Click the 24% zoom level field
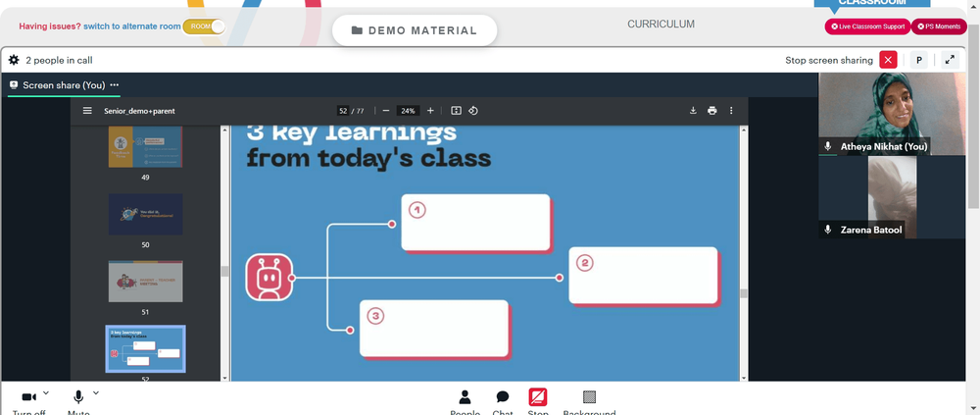The image size is (980, 415). click(408, 111)
